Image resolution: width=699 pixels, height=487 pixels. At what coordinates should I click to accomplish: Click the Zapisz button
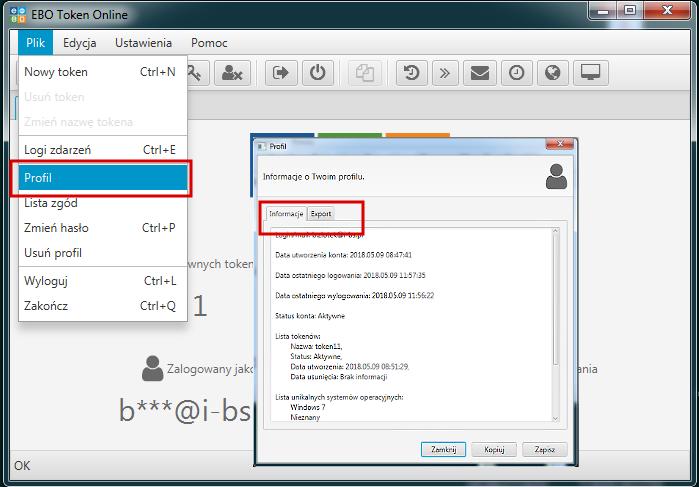pos(545,450)
